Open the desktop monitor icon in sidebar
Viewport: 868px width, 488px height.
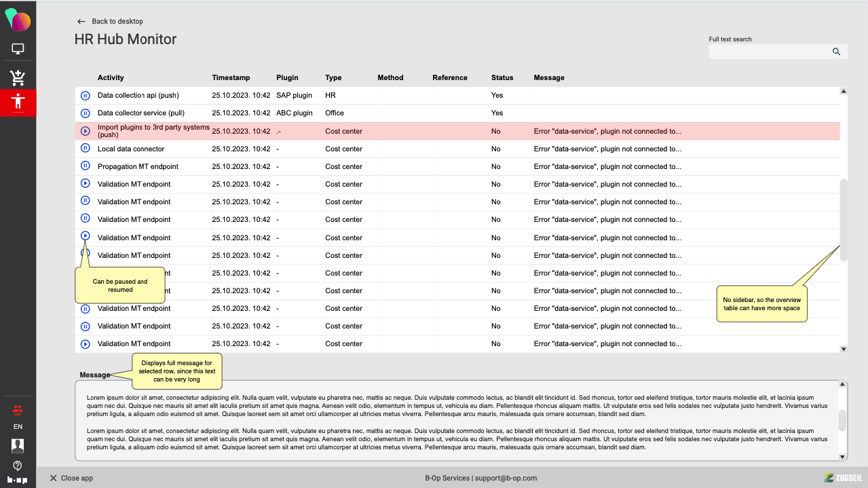point(18,49)
